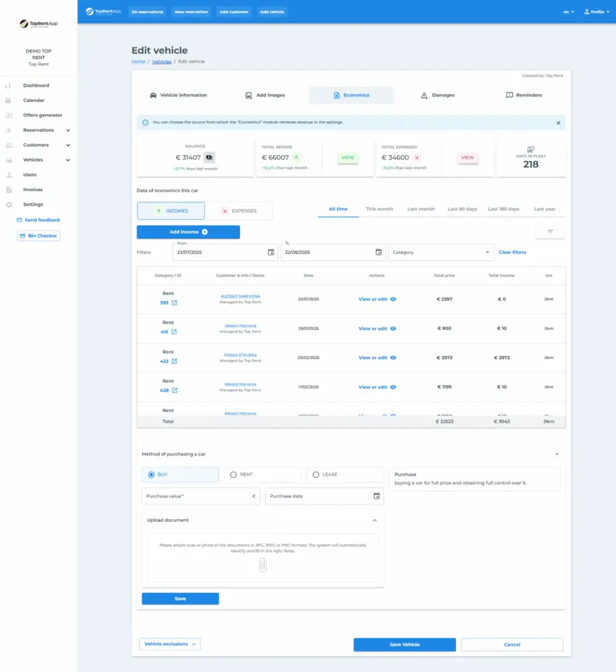Click eye icon for rent 415 row
Screen dimensions: 616x672
tap(393, 329)
